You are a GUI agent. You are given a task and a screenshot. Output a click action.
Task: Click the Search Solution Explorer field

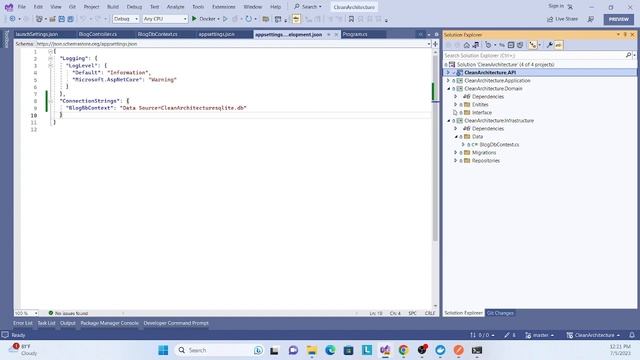[x=534, y=55]
